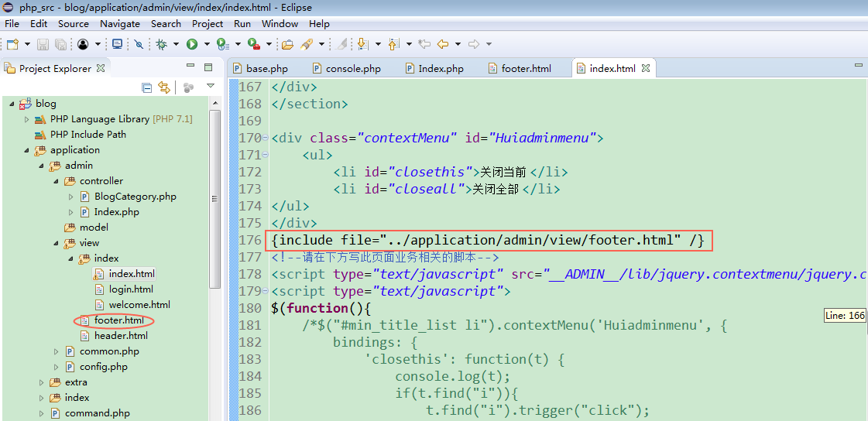Click the monitor console toolbar icon
This screenshot has width=868, height=421.
[x=117, y=44]
